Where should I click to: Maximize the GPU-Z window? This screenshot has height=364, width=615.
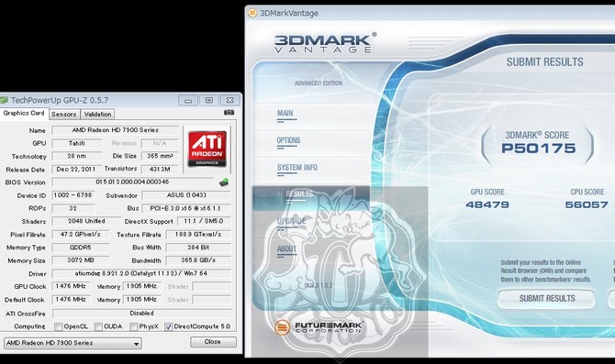coord(209,100)
